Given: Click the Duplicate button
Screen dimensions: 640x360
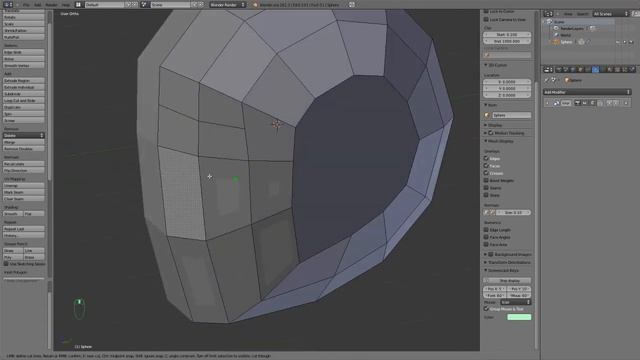Looking at the screenshot, I should (x=24, y=107).
